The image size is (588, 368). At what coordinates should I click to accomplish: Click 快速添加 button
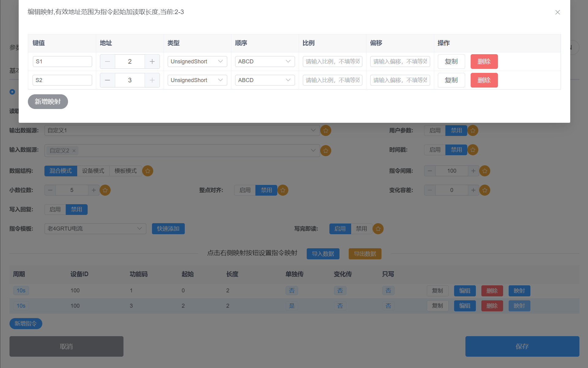point(168,229)
